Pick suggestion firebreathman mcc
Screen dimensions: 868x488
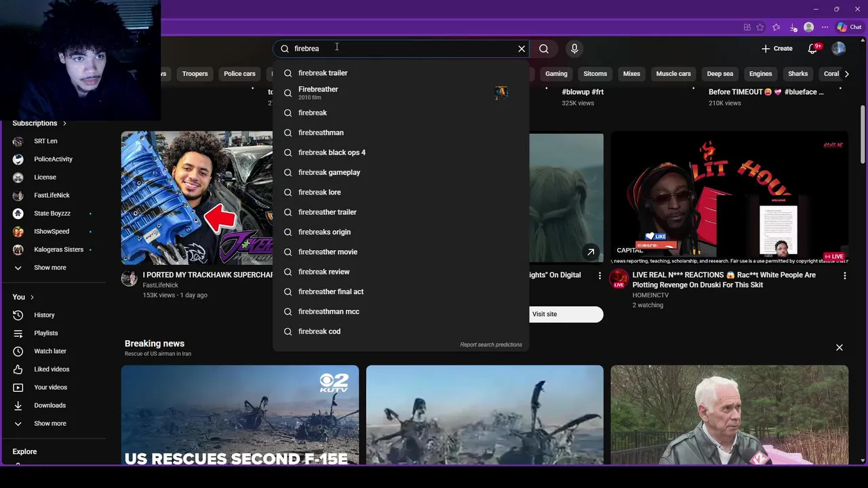coord(401,312)
